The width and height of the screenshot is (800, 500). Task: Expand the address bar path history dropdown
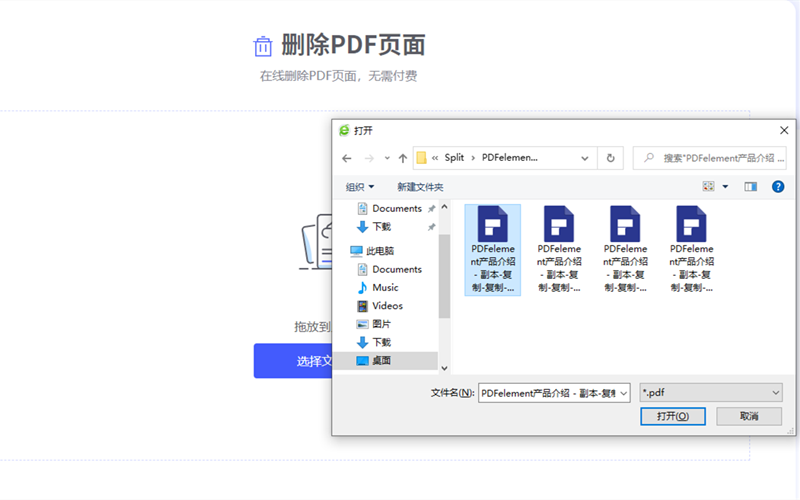pos(584,158)
